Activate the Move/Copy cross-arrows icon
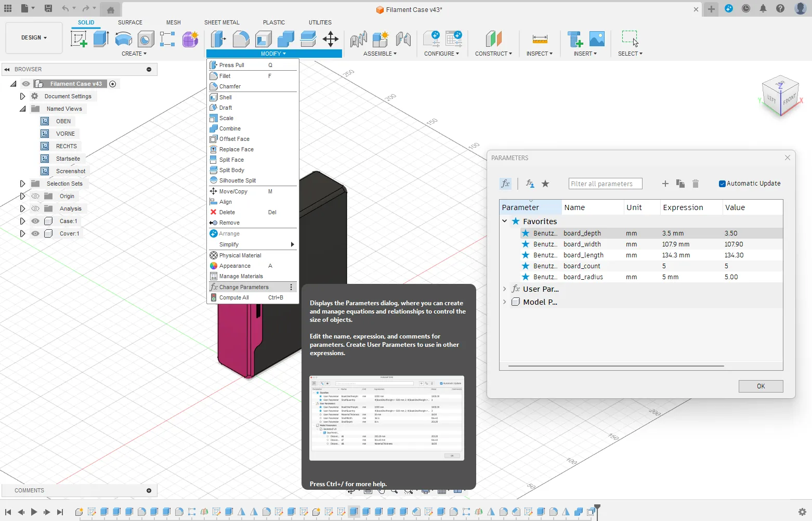Screen dimensions: 812x521 331,39
